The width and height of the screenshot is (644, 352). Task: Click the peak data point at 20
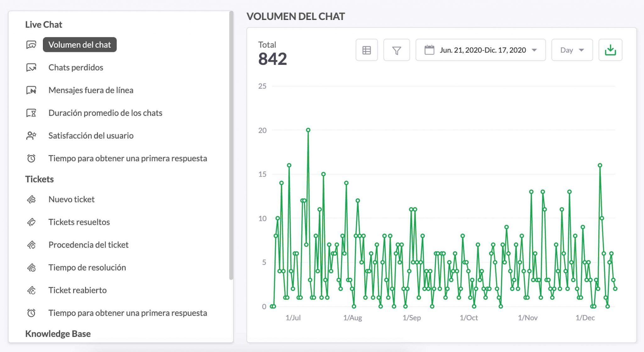coord(308,130)
